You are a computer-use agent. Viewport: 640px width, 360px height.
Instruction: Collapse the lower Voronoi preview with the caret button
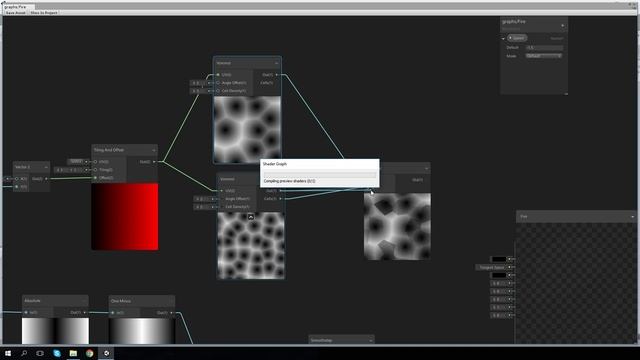click(251, 217)
